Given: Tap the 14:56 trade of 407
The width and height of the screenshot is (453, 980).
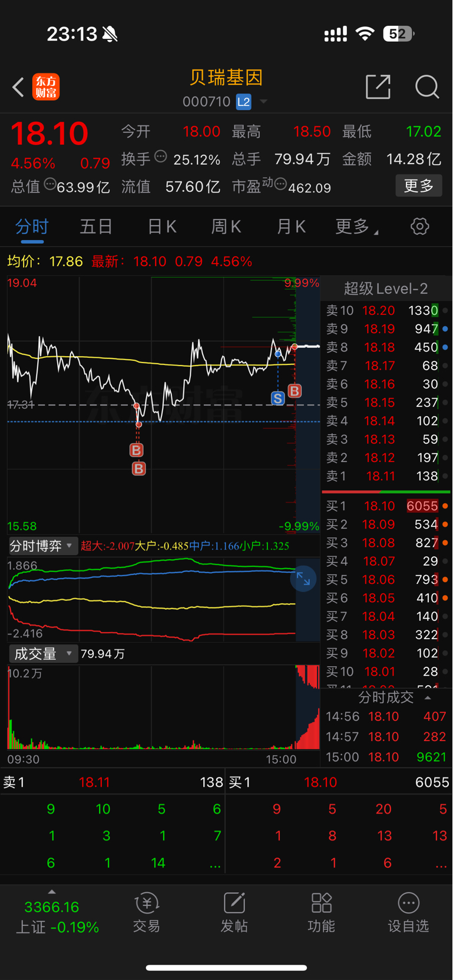Looking at the screenshot, I should point(386,717).
